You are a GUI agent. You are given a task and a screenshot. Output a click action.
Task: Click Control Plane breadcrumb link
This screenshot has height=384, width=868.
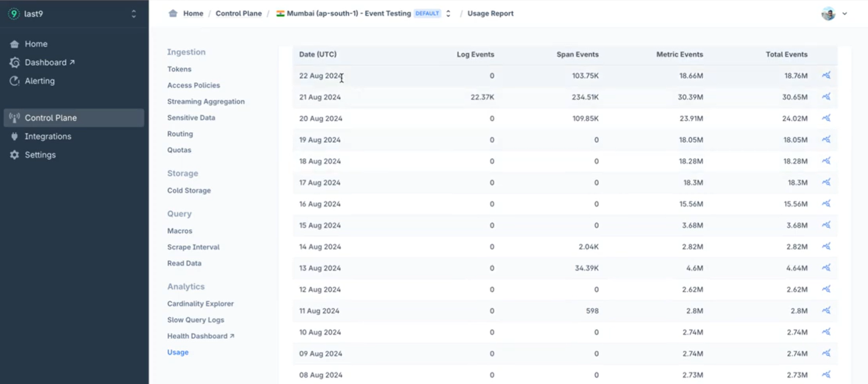[x=239, y=14]
